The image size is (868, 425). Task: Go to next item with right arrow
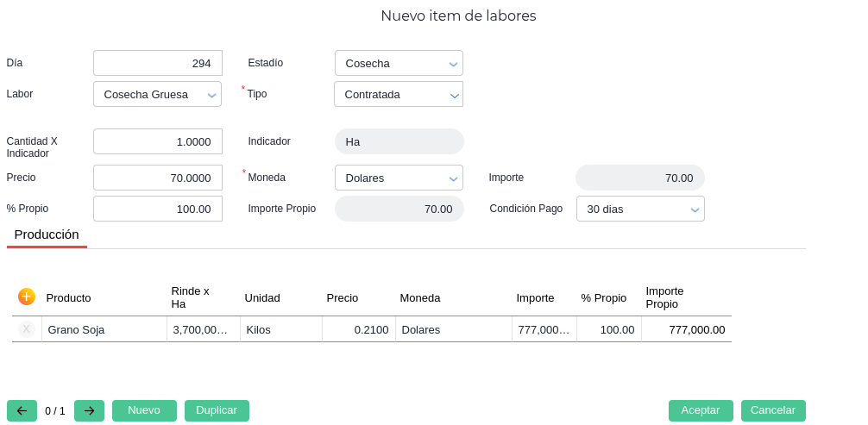[x=89, y=410]
